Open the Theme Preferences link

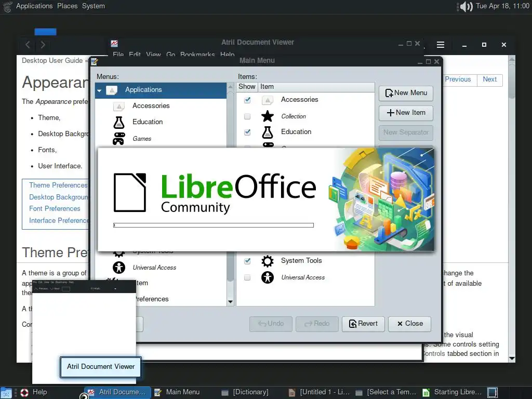58,185
